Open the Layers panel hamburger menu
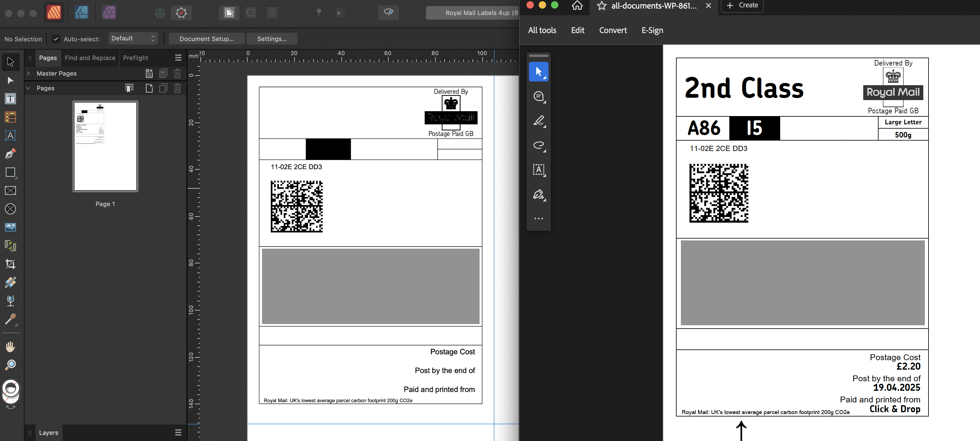 (x=178, y=433)
